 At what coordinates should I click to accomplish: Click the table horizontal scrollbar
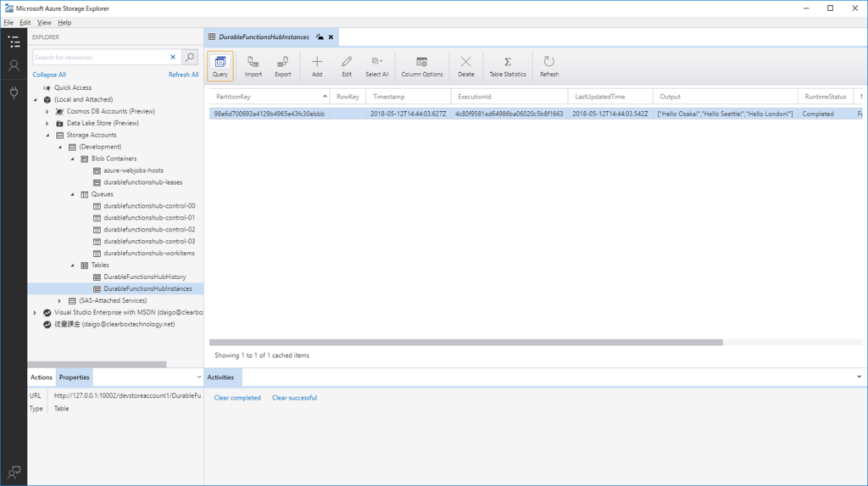pyautogui.click(x=466, y=343)
